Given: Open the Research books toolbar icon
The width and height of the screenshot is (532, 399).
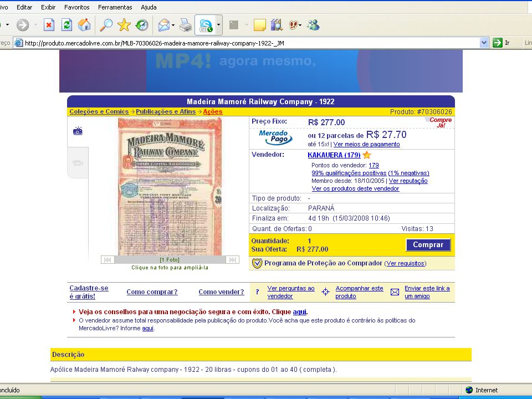Looking at the screenshot, I should (277, 25).
